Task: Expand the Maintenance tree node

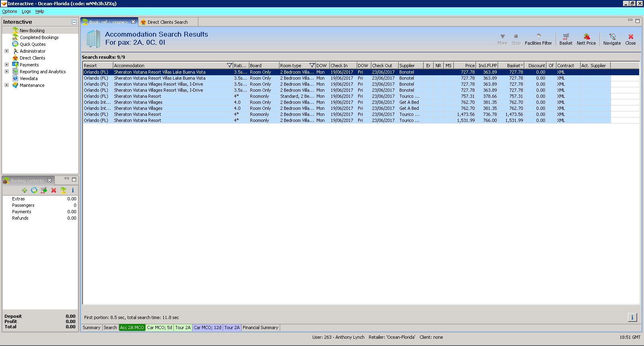Action: pos(6,85)
